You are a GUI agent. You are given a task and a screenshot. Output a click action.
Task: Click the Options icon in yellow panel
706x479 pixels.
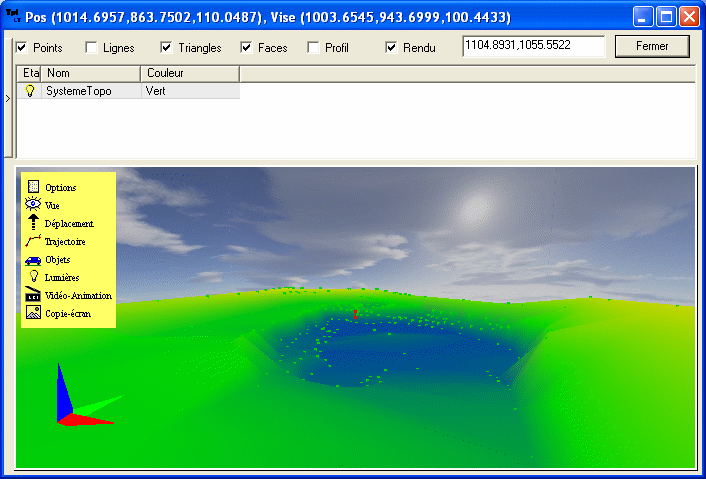(33, 187)
